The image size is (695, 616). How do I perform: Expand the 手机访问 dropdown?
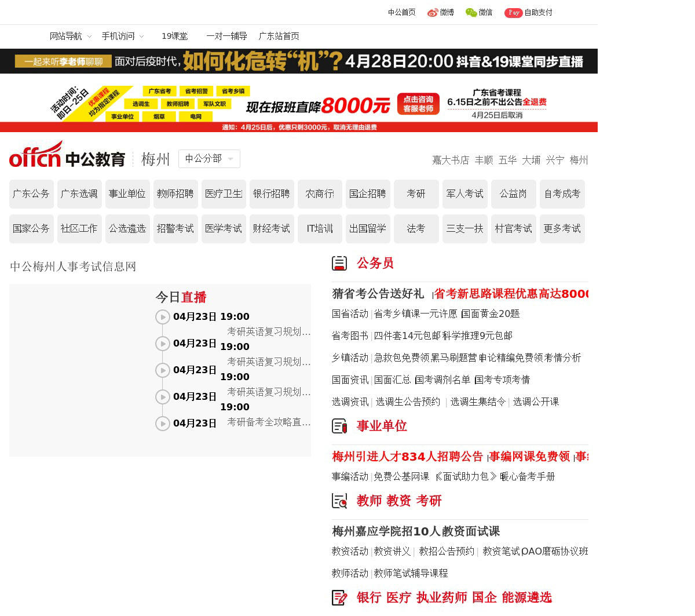122,37
